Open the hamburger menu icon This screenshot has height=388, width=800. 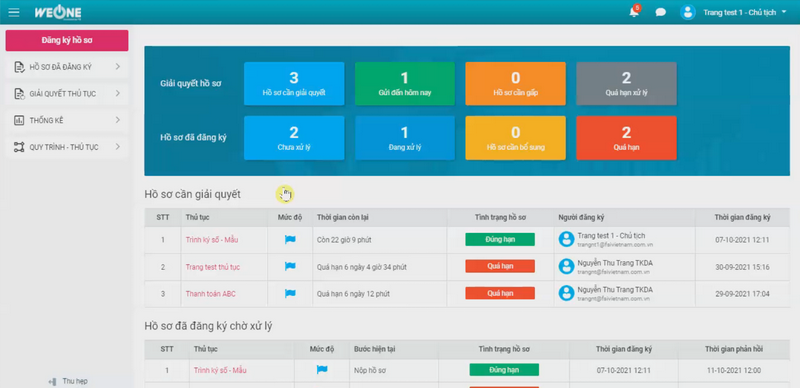coord(14,12)
